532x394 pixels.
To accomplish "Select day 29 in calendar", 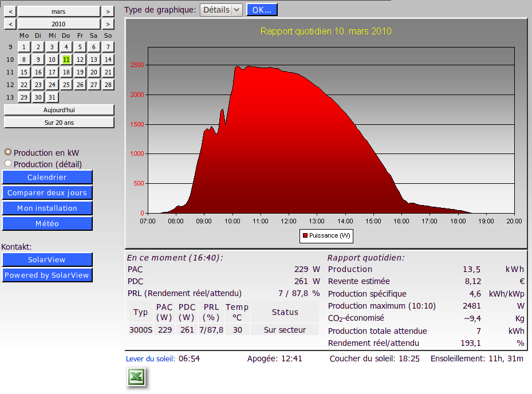I will pos(23,97).
